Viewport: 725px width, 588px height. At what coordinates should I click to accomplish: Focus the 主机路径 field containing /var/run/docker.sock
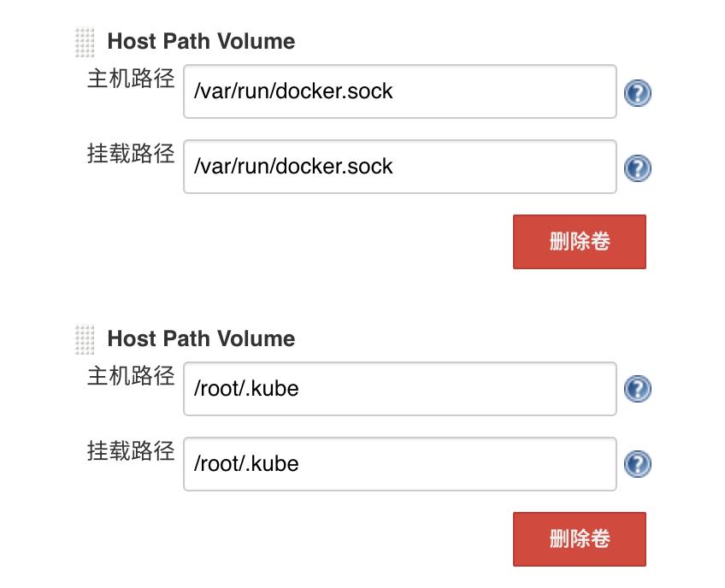click(x=400, y=91)
